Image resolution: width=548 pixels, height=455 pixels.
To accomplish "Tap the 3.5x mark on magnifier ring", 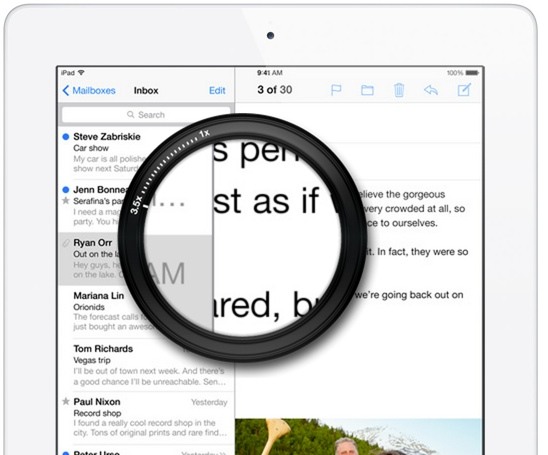I will pyautogui.click(x=136, y=205).
